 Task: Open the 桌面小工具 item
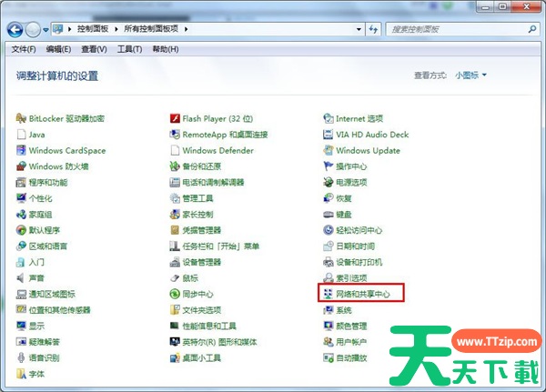pyautogui.click(x=202, y=357)
